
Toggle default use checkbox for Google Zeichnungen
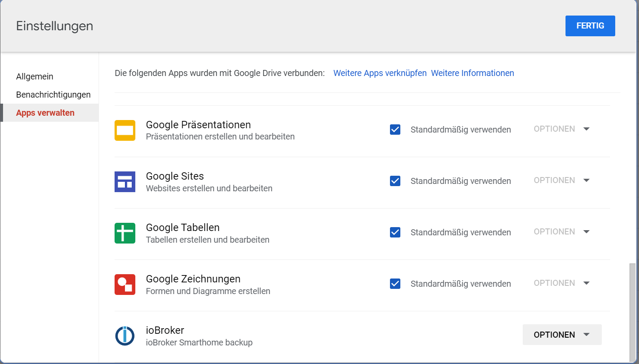pos(395,284)
